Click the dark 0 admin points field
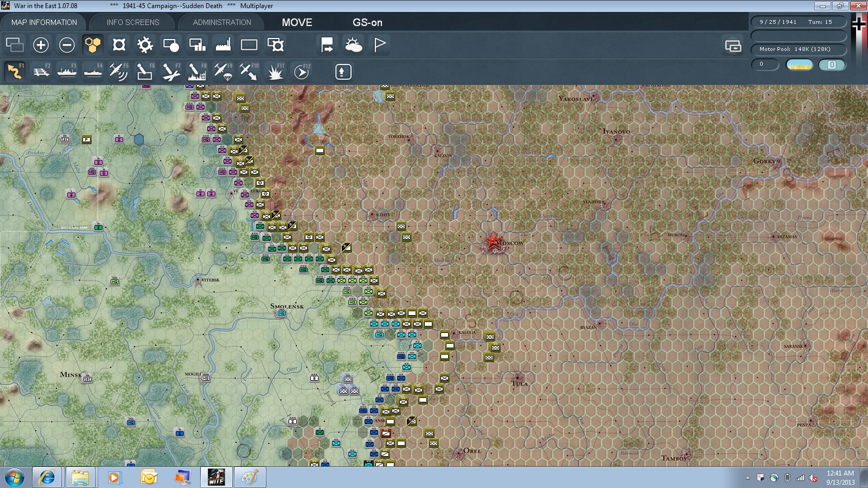 (x=765, y=64)
